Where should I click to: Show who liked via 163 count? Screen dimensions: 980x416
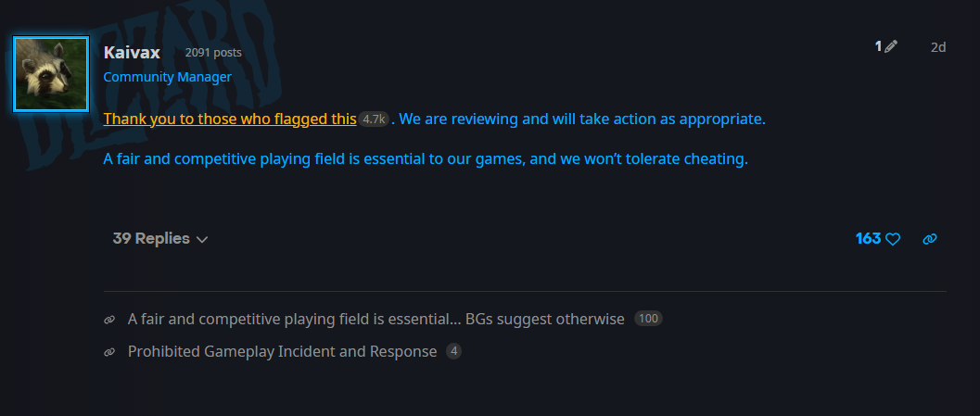coord(868,239)
